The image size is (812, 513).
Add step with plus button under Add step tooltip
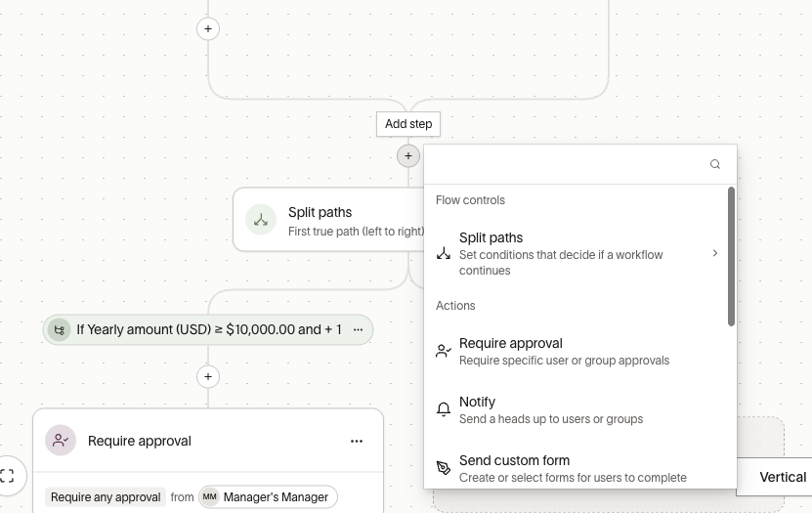coord(408,155)
